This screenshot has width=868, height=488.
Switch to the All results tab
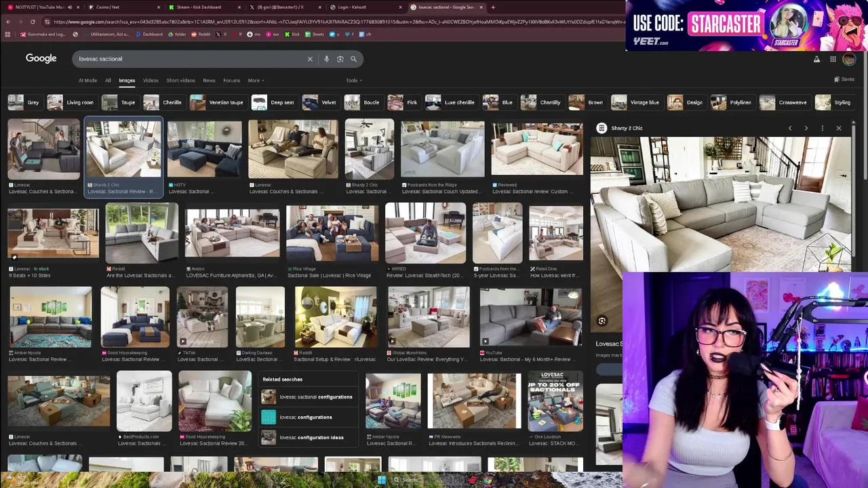(x=108, y=81)
